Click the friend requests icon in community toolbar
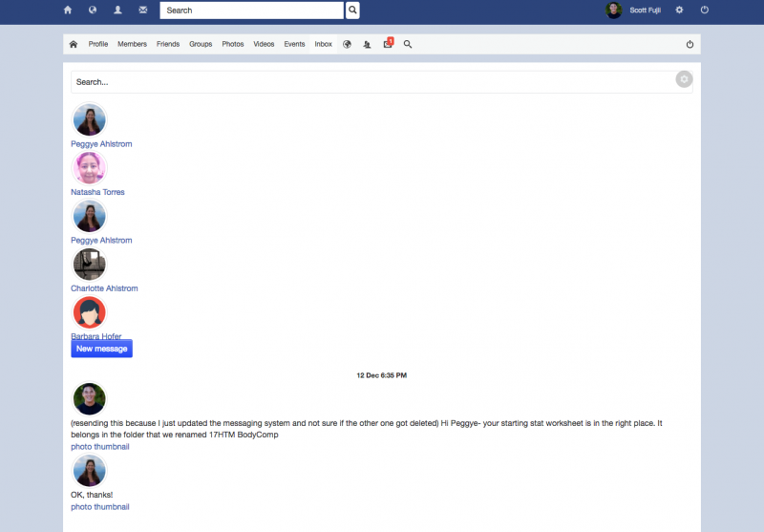This screenshot has height=532, width=764. (367, 44)
